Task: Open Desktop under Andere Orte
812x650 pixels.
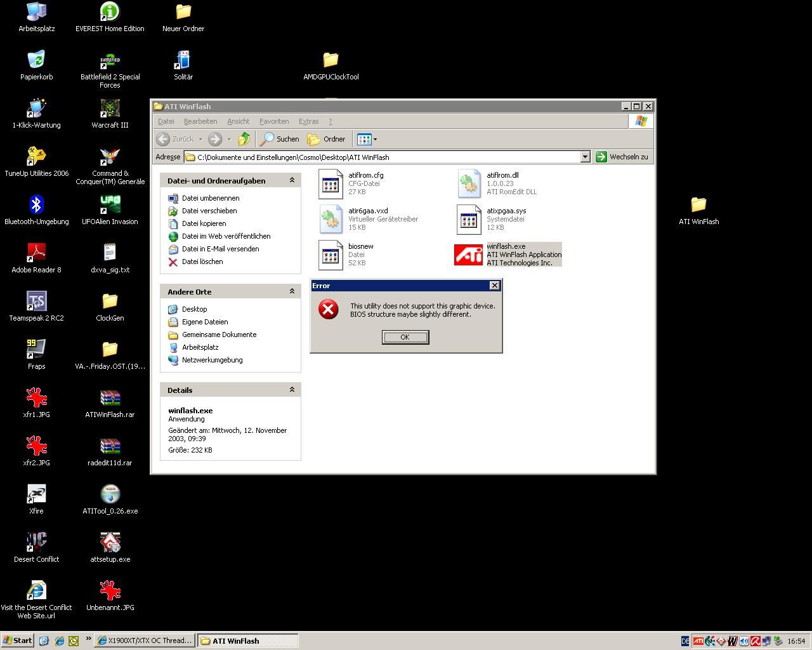Action: (194, 309)
